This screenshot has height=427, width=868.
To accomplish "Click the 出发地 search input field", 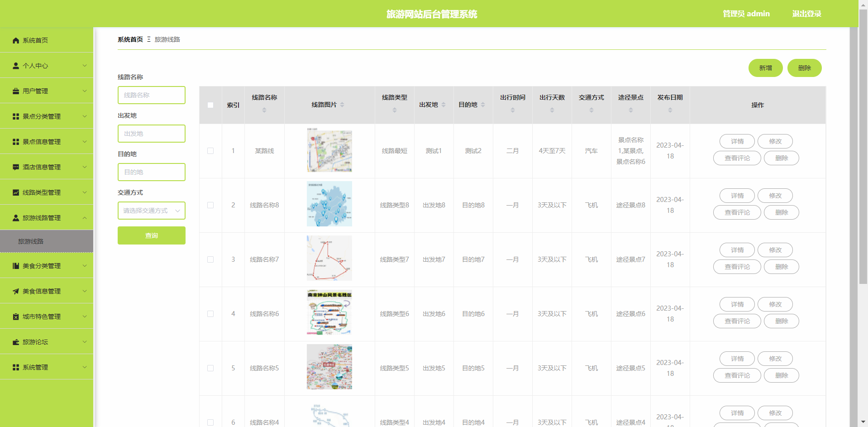I will click(152, 134).
